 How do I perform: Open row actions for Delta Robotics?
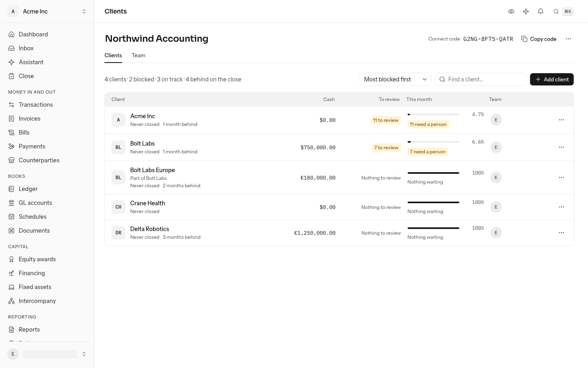click(561, 233)
